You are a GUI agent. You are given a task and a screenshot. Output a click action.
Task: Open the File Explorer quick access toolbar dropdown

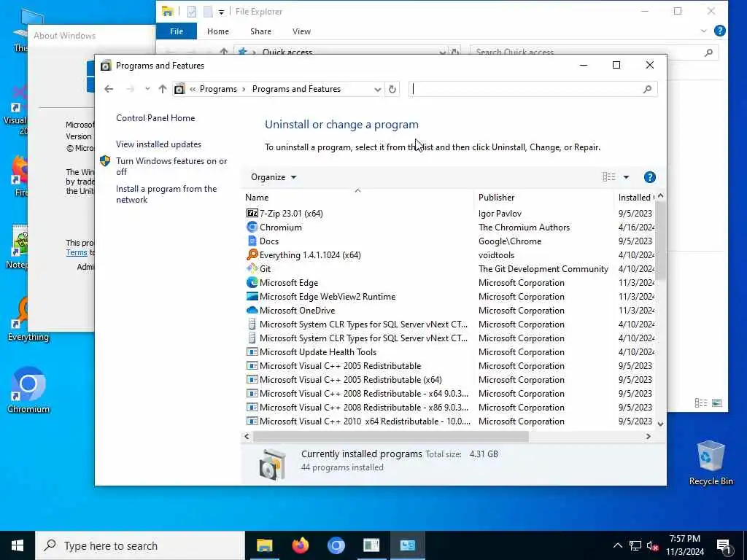[221, 12]
